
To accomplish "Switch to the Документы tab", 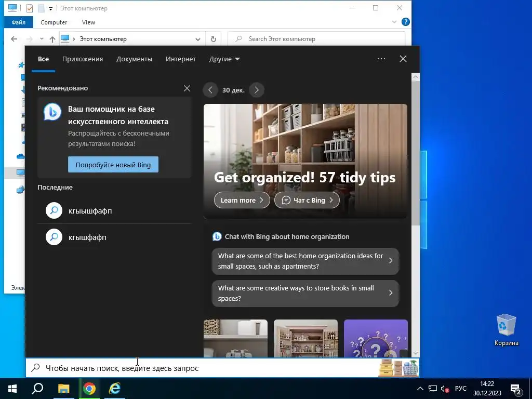I will point(134,59).
